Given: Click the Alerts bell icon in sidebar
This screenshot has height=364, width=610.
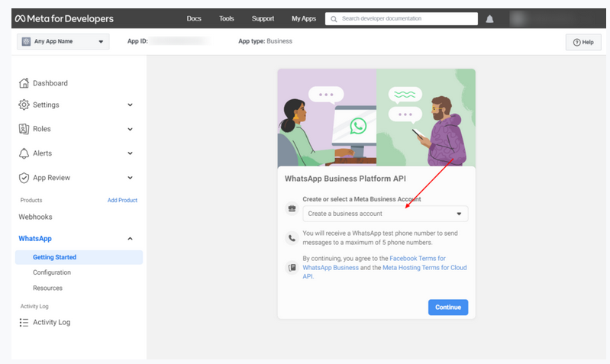Looking at the screenshot, I should [x=24, y=153].
